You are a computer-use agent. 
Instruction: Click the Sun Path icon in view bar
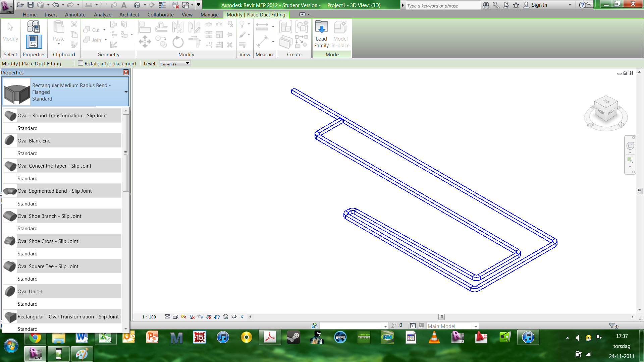coord(183,317)
